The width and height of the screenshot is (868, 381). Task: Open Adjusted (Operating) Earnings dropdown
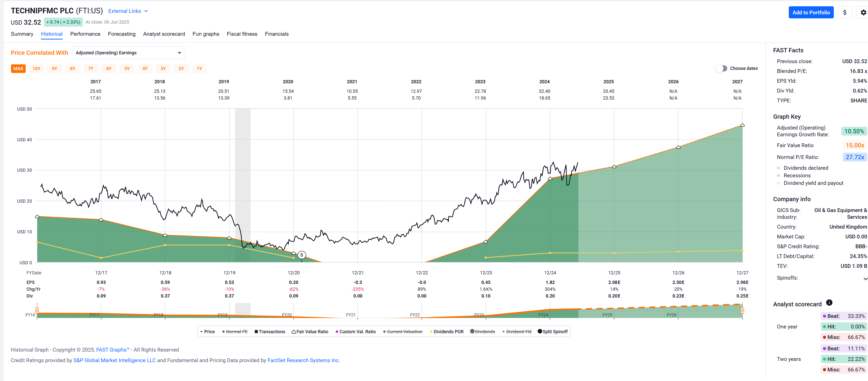[x=128, y=53]
